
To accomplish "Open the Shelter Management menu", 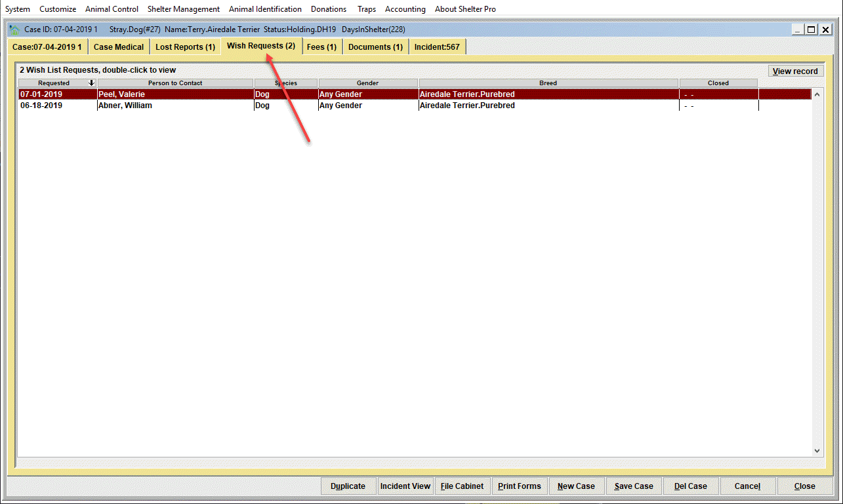I will click(184, 9).
